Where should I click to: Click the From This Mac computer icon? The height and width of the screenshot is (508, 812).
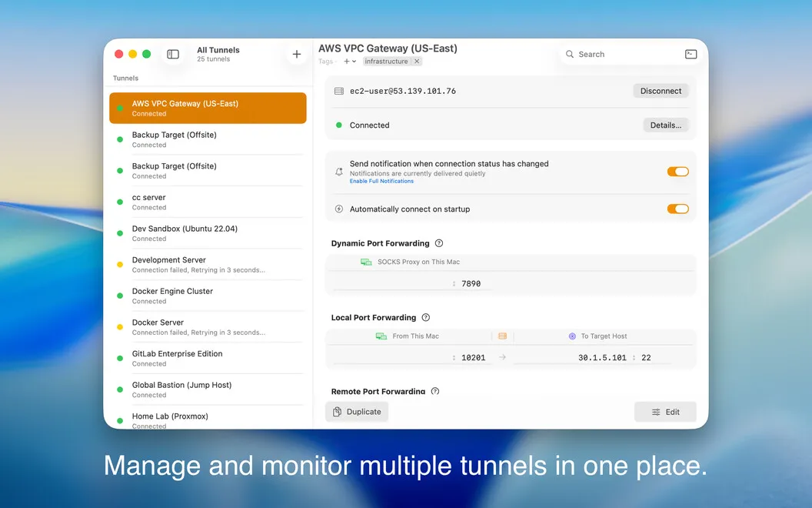(x=381, y=336)
